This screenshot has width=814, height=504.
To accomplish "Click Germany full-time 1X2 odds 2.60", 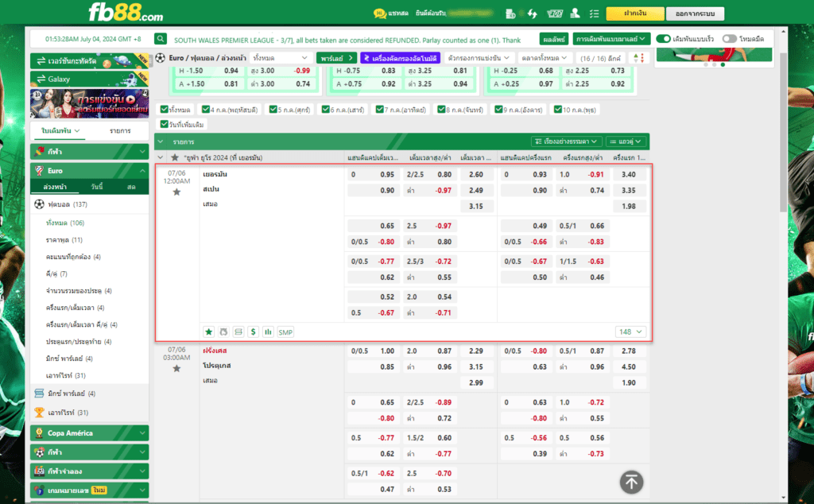I will (476, 174).
